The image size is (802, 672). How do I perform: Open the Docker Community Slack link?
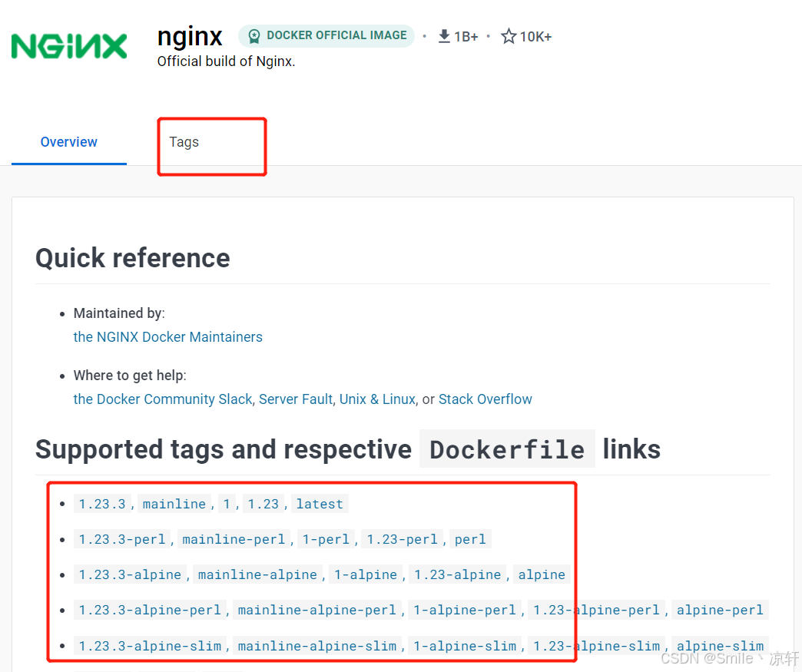pyautogui.click(x=163, y=399)
